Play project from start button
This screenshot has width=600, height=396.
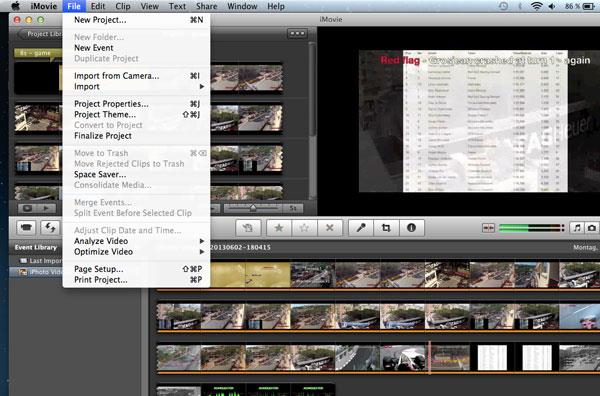click(x=46, y=208)
